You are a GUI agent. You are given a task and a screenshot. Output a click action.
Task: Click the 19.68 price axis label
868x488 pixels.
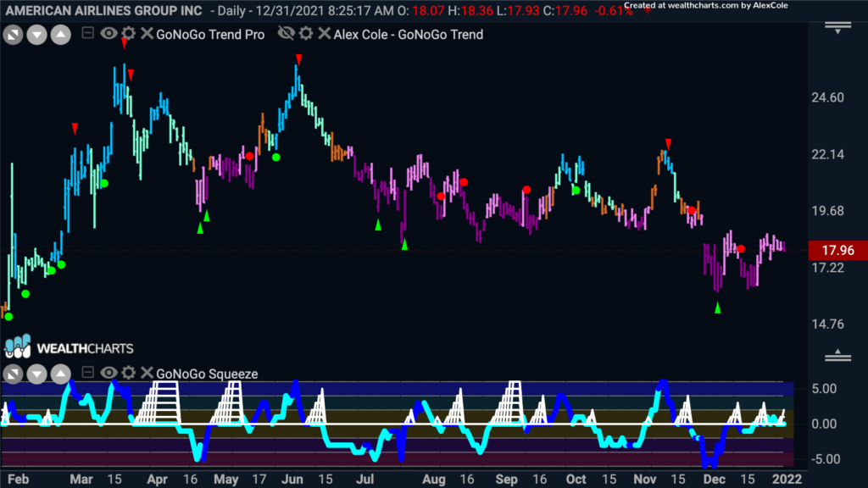coord(827,211)
